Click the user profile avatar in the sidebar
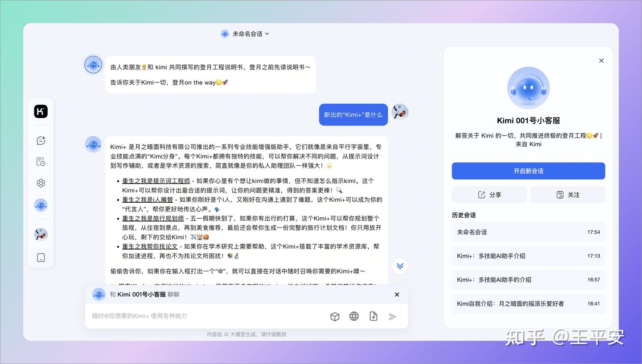This screenshot has width=642, height=364. tap(41, 234)
